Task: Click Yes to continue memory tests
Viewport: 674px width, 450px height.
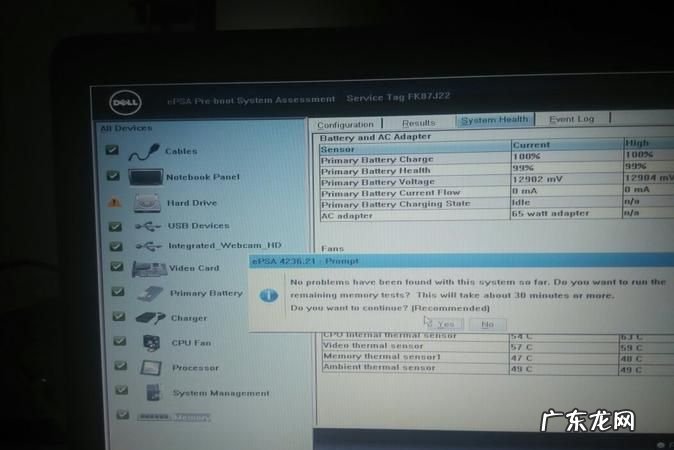Action: [x=444, y=324]
